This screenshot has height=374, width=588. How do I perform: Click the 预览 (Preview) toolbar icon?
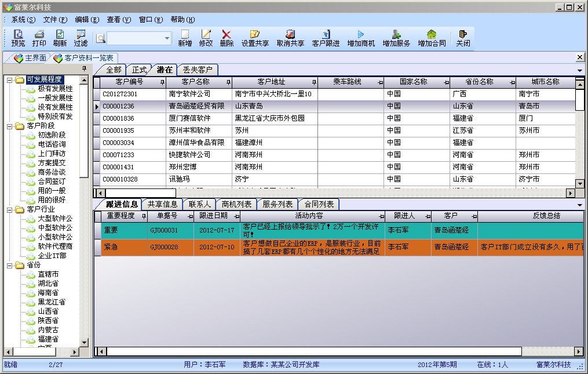click(18, 35)
